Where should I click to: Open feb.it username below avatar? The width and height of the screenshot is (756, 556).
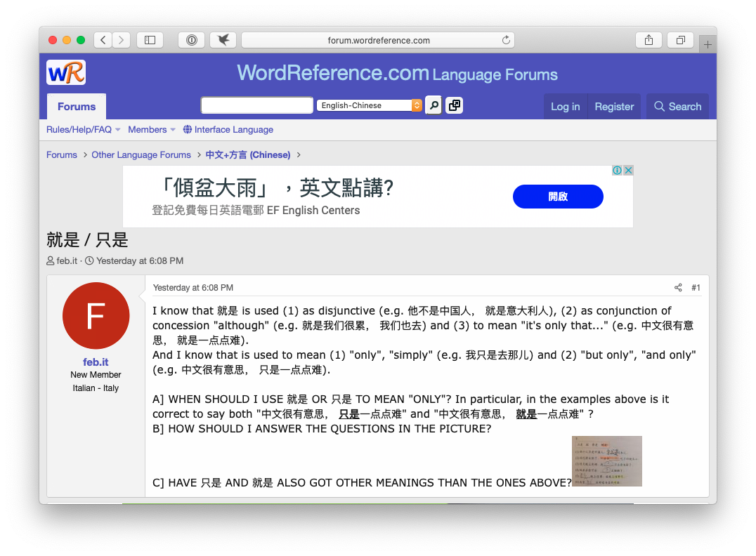point(96,362)
